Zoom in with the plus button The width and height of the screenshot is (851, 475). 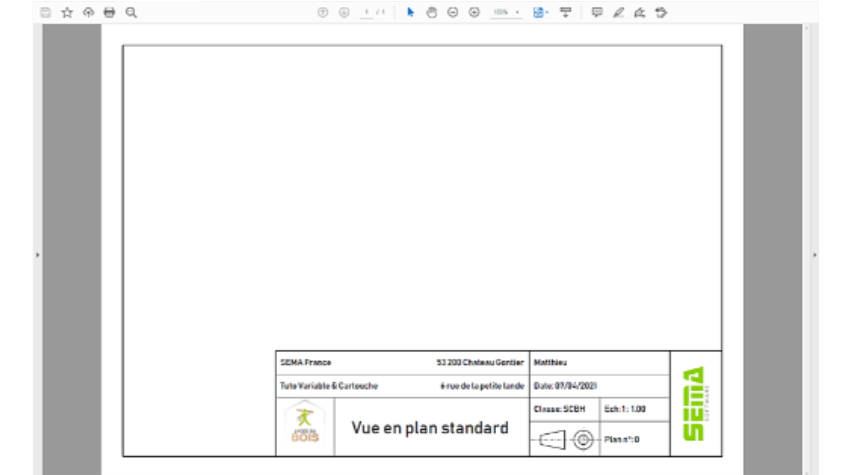(473, 12)
